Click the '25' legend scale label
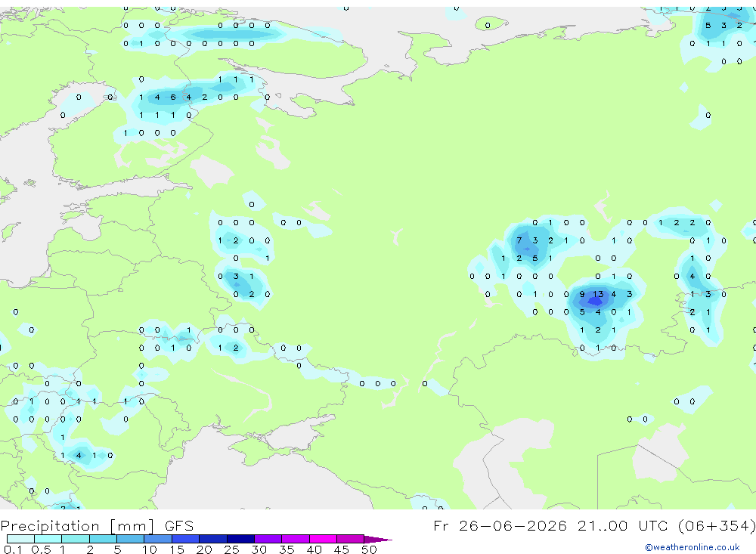Image resolution: width=756 pixels, height=554 pixels. click(231, 549)
